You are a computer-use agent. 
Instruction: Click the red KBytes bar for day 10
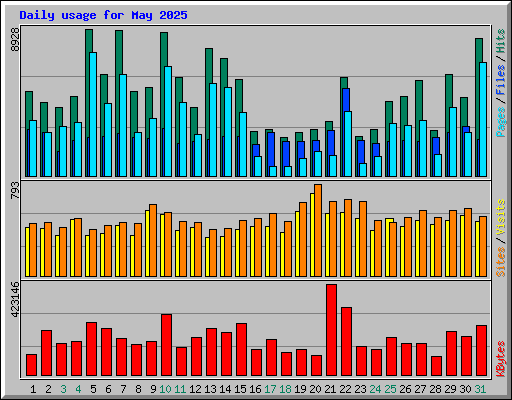pyautogui.click(x=166, y=345)
